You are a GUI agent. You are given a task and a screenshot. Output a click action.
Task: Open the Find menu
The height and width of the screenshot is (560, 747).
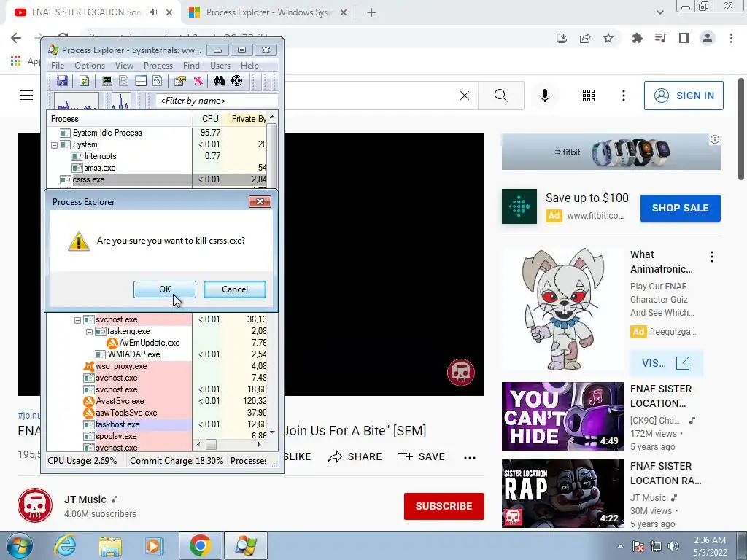(x=191, y=66)
